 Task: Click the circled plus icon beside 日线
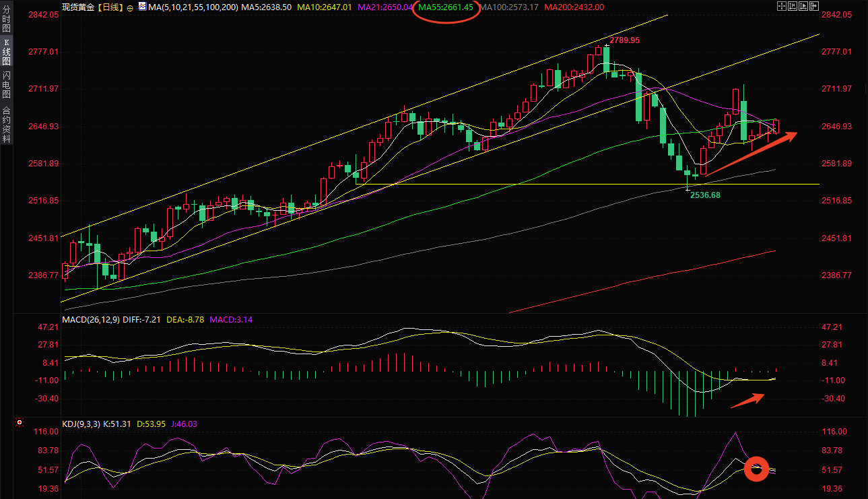tap(130, 7)
